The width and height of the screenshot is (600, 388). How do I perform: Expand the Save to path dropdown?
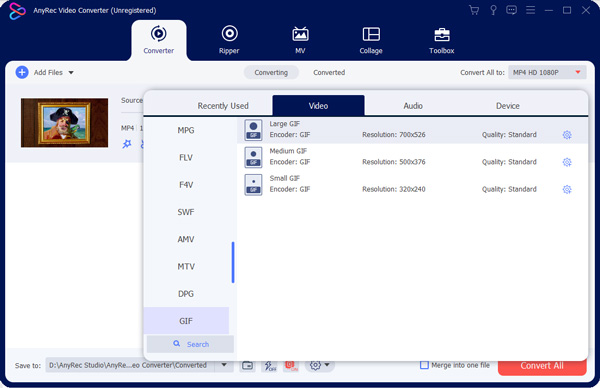click(224, 365)
